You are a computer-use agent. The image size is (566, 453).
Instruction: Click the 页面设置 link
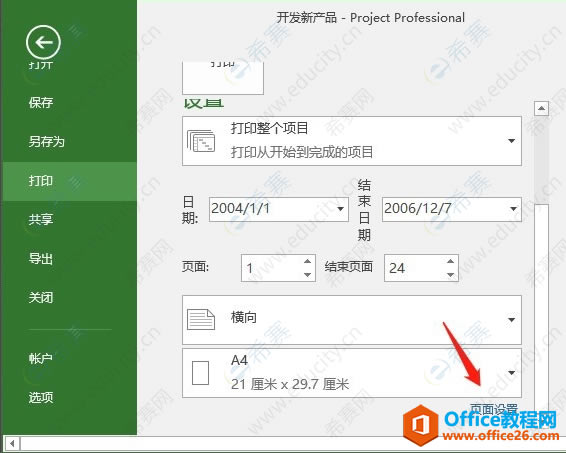point(494,409)
